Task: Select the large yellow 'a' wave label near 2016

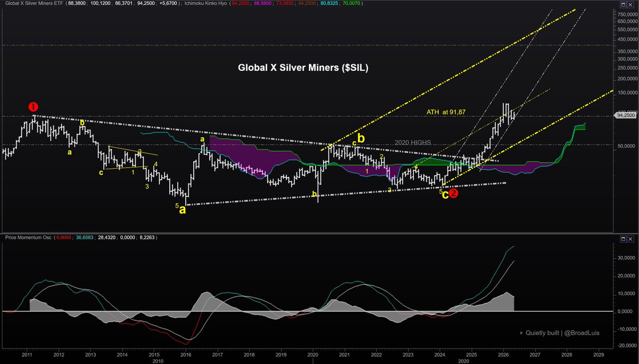Action: (183, 210)
